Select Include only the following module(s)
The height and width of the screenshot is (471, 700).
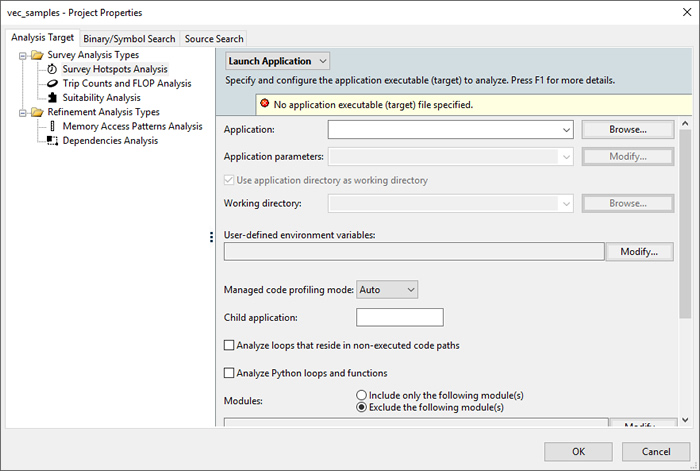pyautogui.click(x=362, y=395)
